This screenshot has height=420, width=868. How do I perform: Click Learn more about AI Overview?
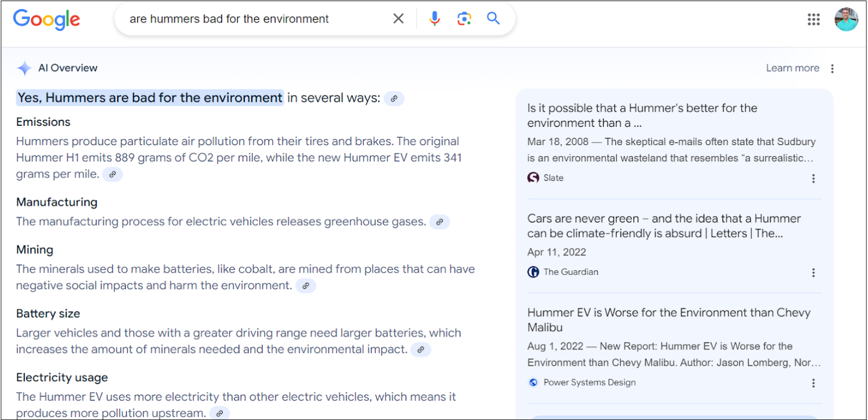click(792, 68)
